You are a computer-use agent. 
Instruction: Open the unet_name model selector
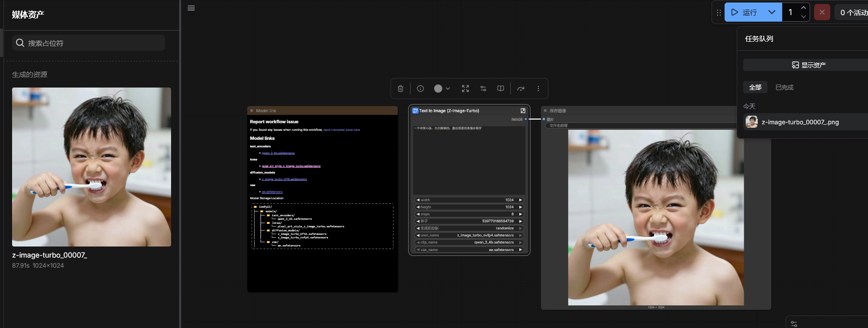[469, 235]
